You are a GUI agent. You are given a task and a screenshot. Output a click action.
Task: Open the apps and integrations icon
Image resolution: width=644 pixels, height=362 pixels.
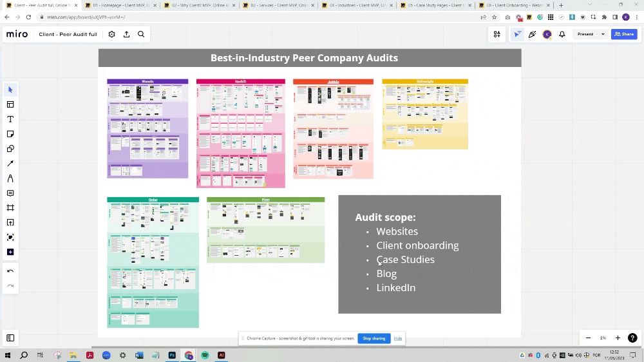pyautogui.click(x=497, y=34)
